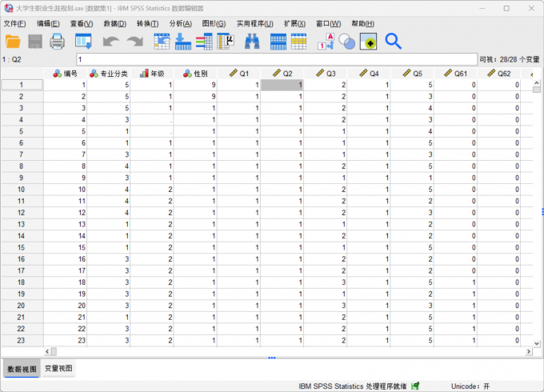Open the 转换(T) menu
Image resolution: width=544 pixels, height=392 pixels.
click(147, 23)
